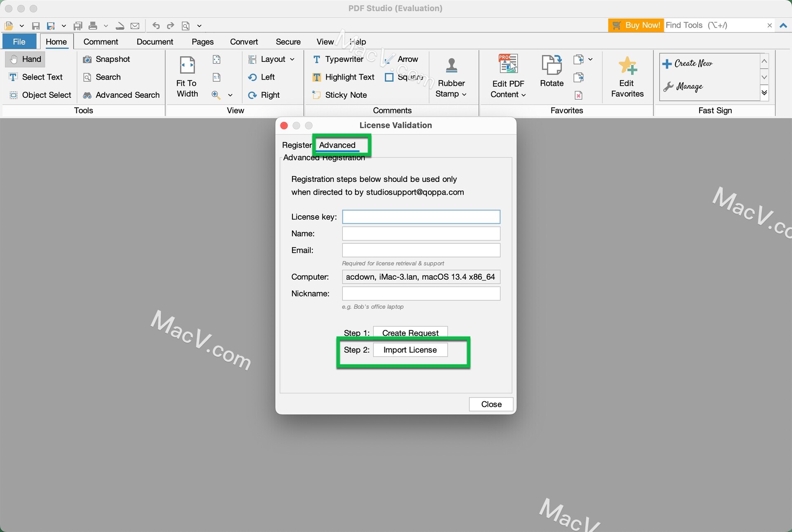The height and width of the screenshot is (532, 792).
Task: Click Manage in Fast Sign
Action: 683,86
